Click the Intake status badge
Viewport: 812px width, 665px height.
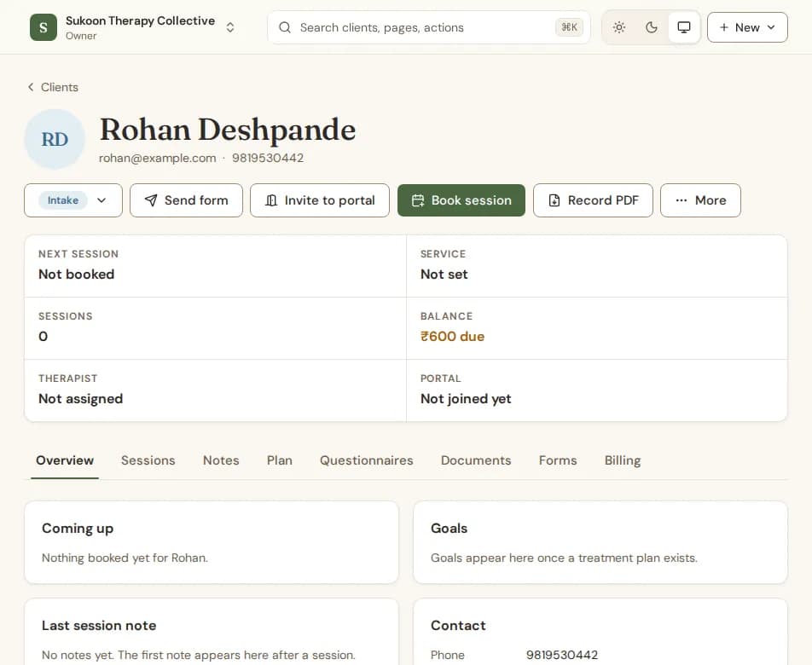point(63,200)
